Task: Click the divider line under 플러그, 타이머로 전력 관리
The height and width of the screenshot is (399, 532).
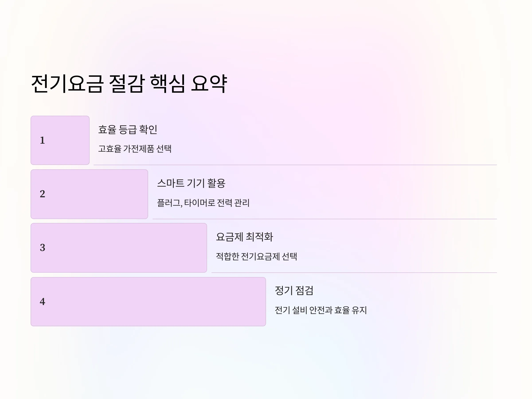Action: pyautogui.click(x=325, y=219)
